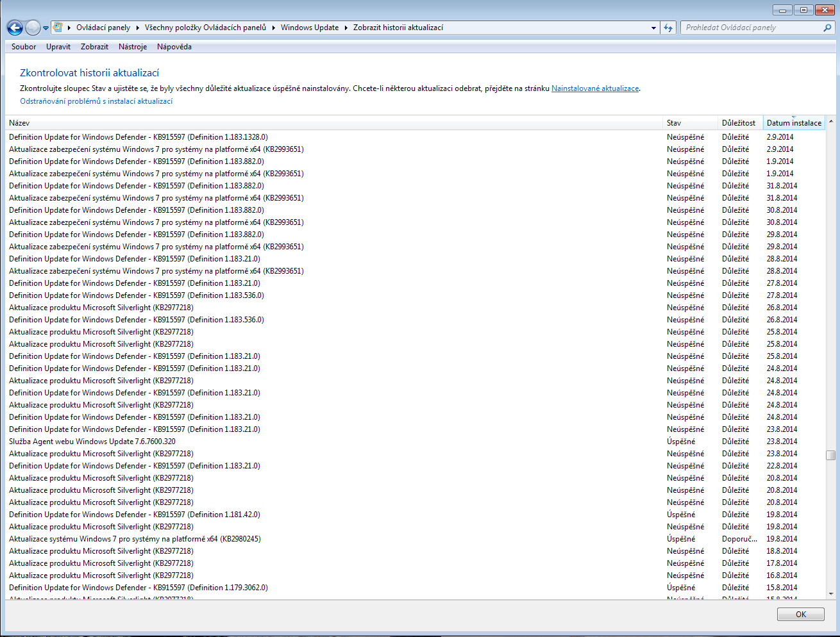The width and height of the screenshot is (840, 637).
Task: Select the Definition 1.181.42.0 update row
Action: [416, 515]
